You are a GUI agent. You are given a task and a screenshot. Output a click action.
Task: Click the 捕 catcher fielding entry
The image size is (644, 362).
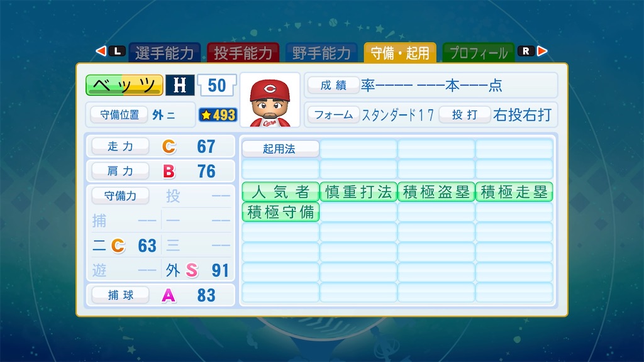click(x=125, y=221)
